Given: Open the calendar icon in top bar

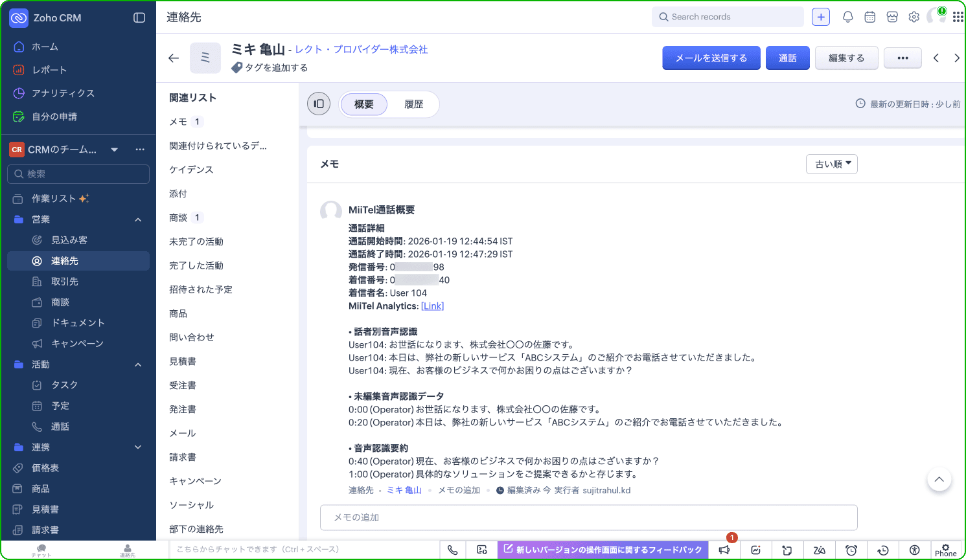Looking at the screenshot, I should (x=869, y=17).
